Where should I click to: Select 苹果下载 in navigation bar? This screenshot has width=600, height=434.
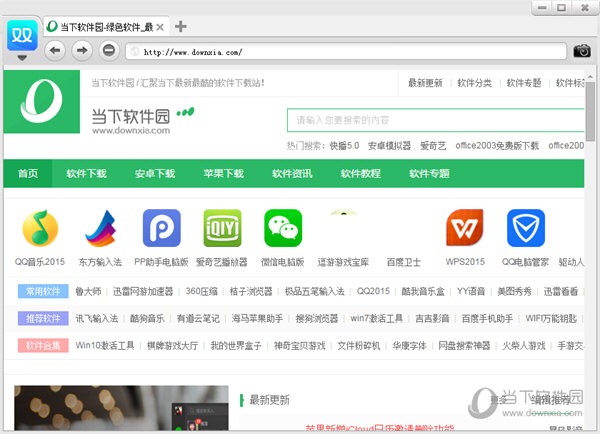(x=223, y=174)
